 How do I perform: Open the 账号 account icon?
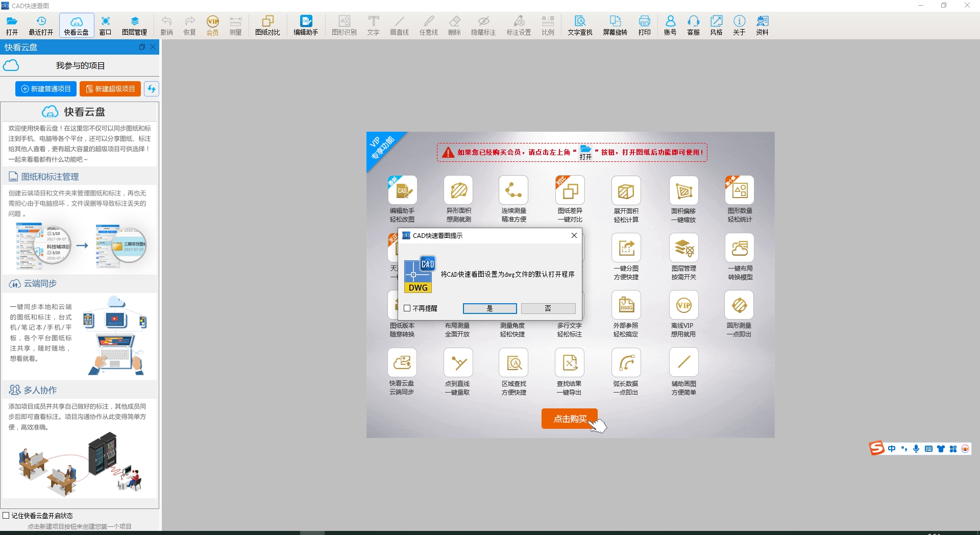tap(670, 25)
